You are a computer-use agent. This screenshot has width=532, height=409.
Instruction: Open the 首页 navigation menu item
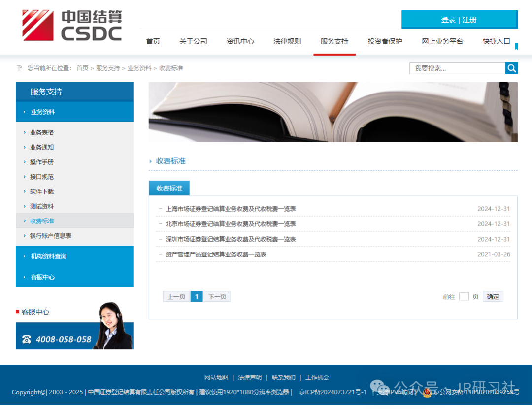point(153,41)
